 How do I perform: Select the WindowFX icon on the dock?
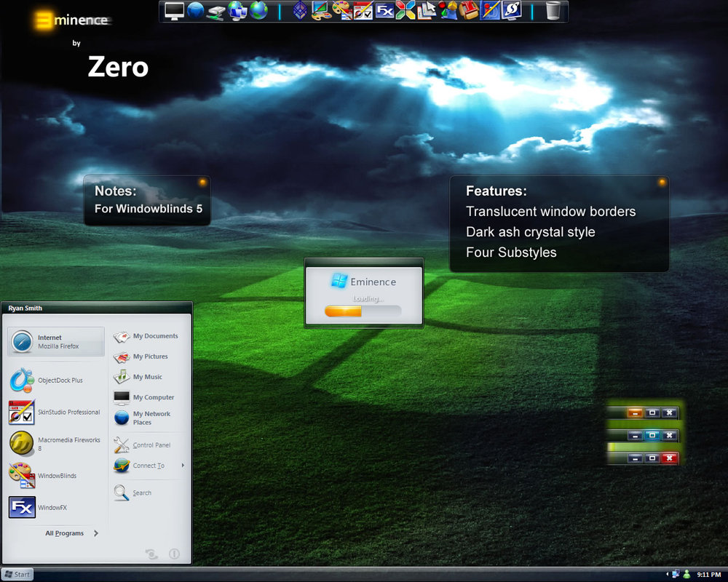click(385, 11)
